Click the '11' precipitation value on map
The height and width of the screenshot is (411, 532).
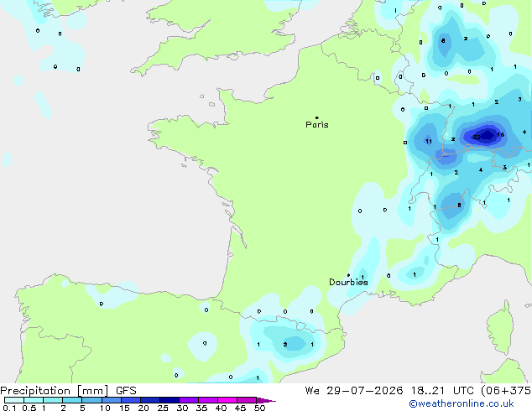click(429, 142)
